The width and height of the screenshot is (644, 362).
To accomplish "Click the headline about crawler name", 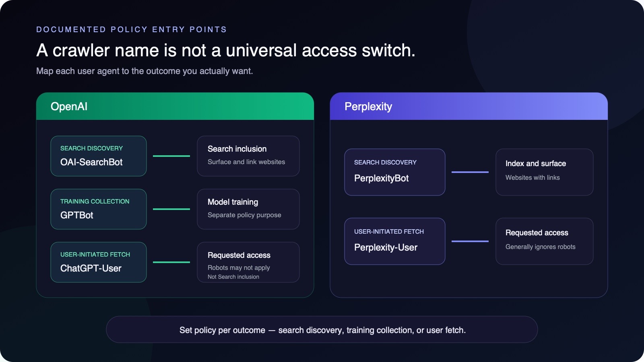I will (226, 50).
